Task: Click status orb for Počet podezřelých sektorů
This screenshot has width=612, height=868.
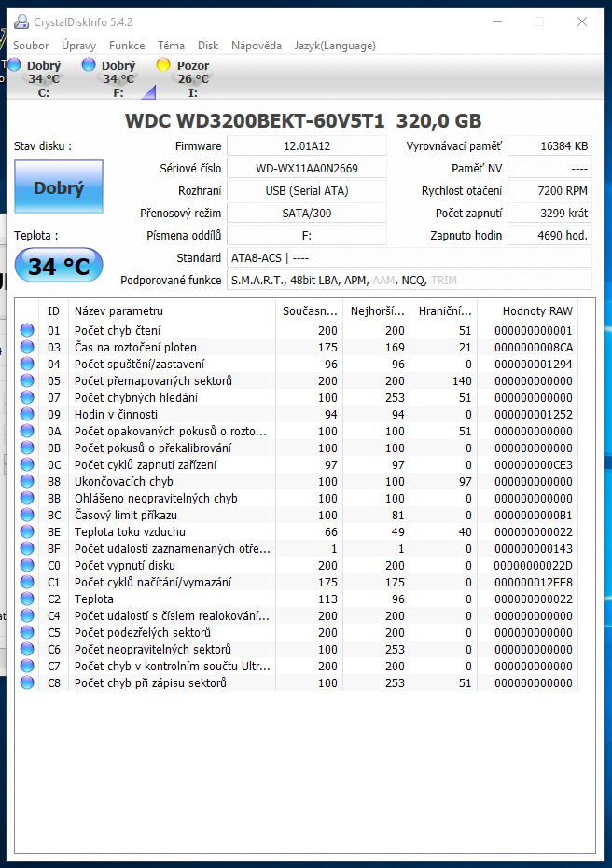Action: click(x=27, y=632)
